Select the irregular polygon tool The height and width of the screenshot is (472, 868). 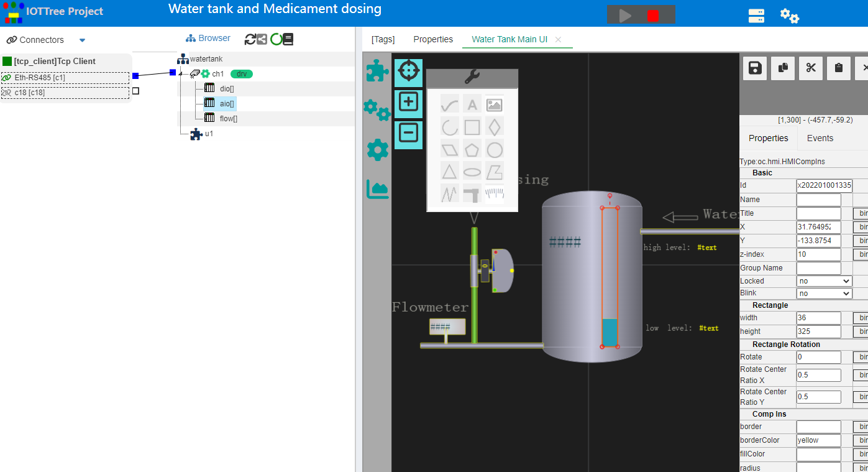[495, 172]
